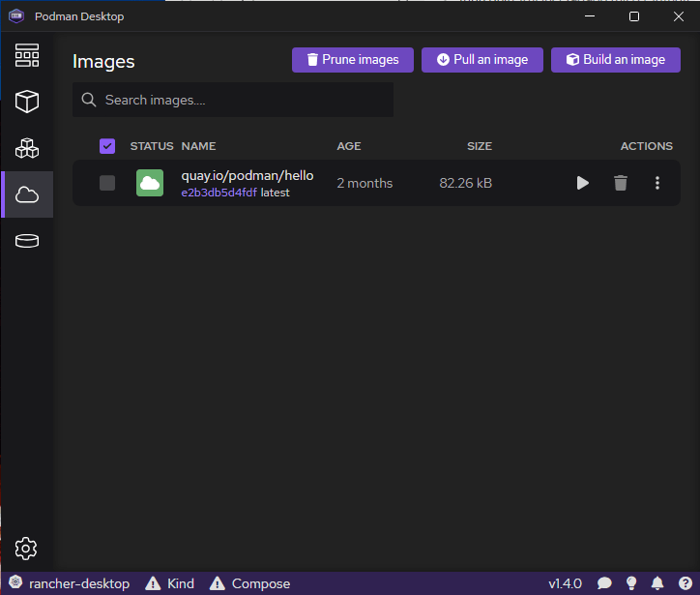700x595 pixels.
Task: Click Build an image button
Action: (x=616, y=60)
